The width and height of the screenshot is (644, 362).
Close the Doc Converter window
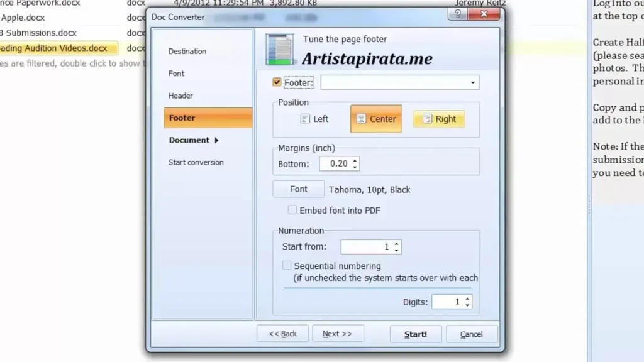(484, 14)
